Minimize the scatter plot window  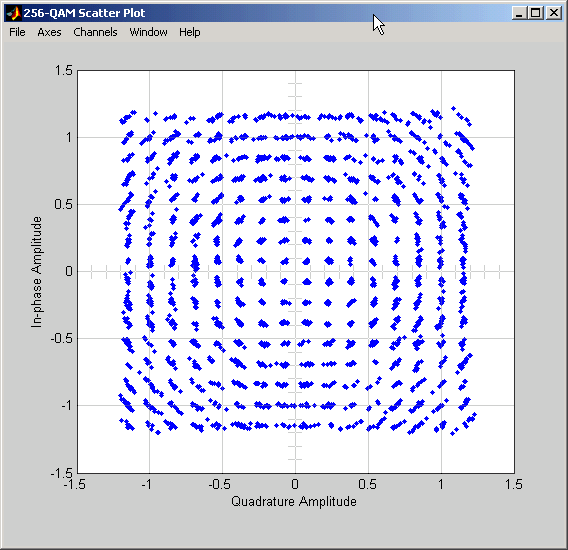(519, 13)
